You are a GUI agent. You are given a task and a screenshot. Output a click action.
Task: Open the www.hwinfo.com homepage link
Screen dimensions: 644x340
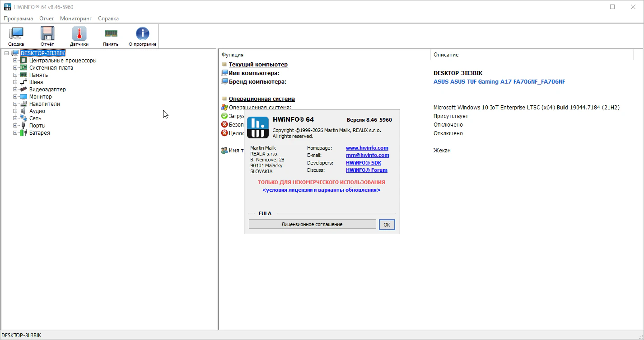367,148
